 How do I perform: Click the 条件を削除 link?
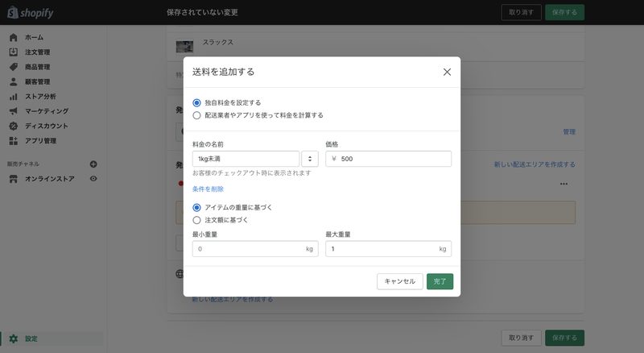[208, 189]
